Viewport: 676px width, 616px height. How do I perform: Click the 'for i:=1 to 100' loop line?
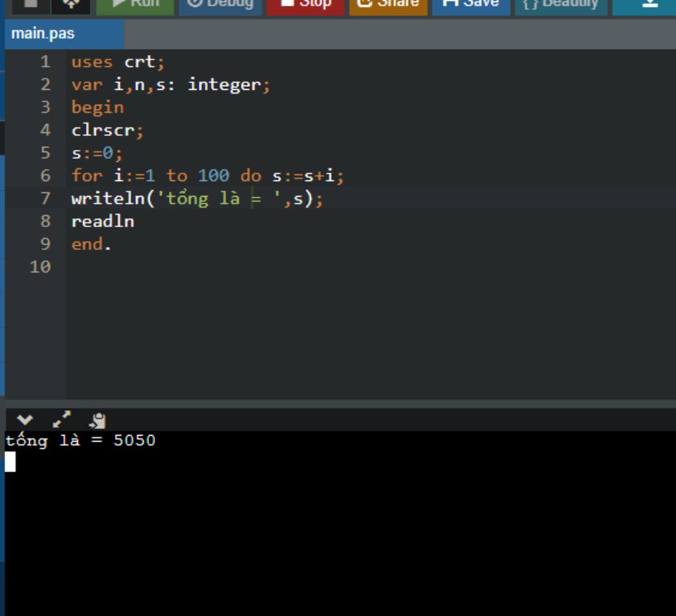click(207, 176)
